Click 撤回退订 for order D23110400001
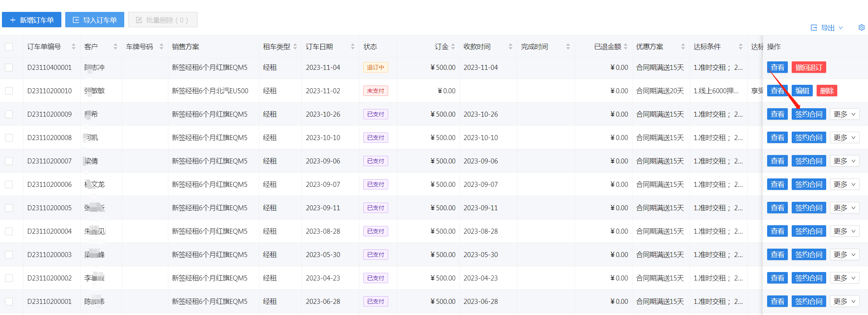The image size is (868, 315). click(x=809, y=68)
